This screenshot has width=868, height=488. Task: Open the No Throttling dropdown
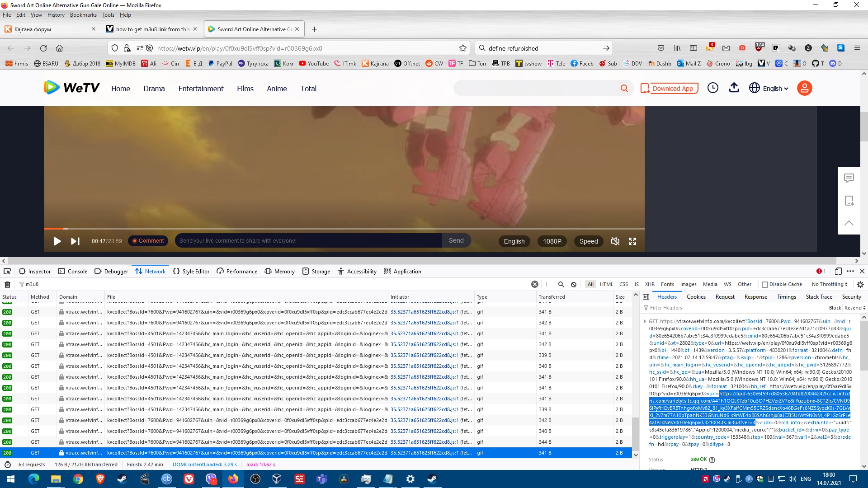[x=829, y=284]
